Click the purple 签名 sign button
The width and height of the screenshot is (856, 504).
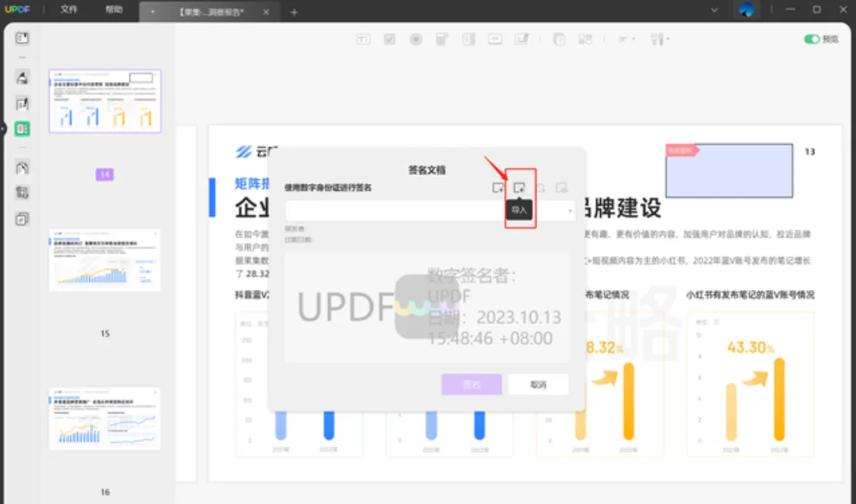[x=471, y=385]
